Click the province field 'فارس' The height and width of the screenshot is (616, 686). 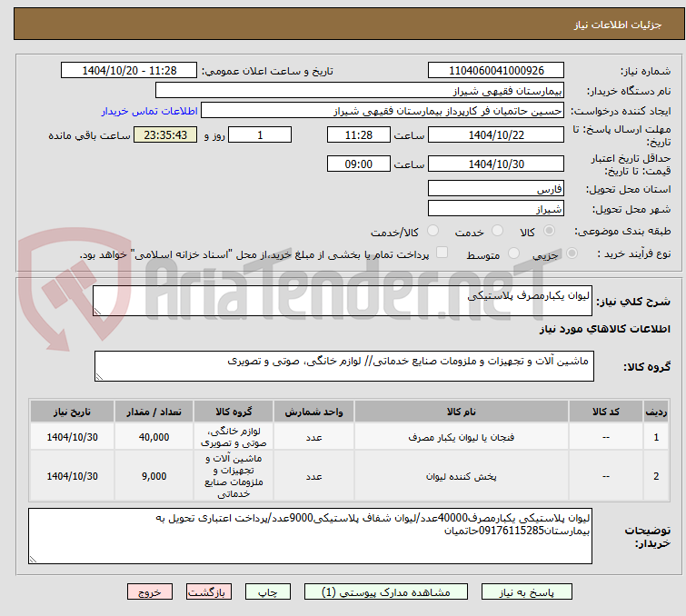click(x=496, y=189)
